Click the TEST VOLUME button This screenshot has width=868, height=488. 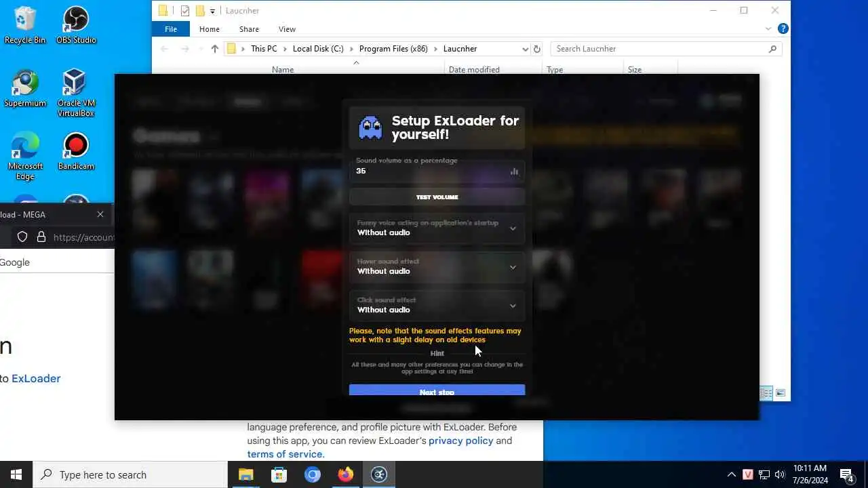(437, 197)
